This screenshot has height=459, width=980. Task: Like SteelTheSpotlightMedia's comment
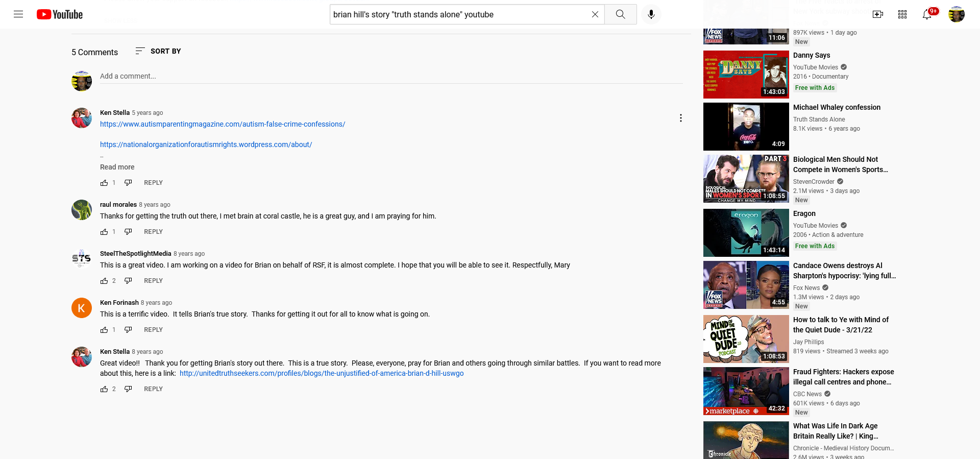(104, 281)
